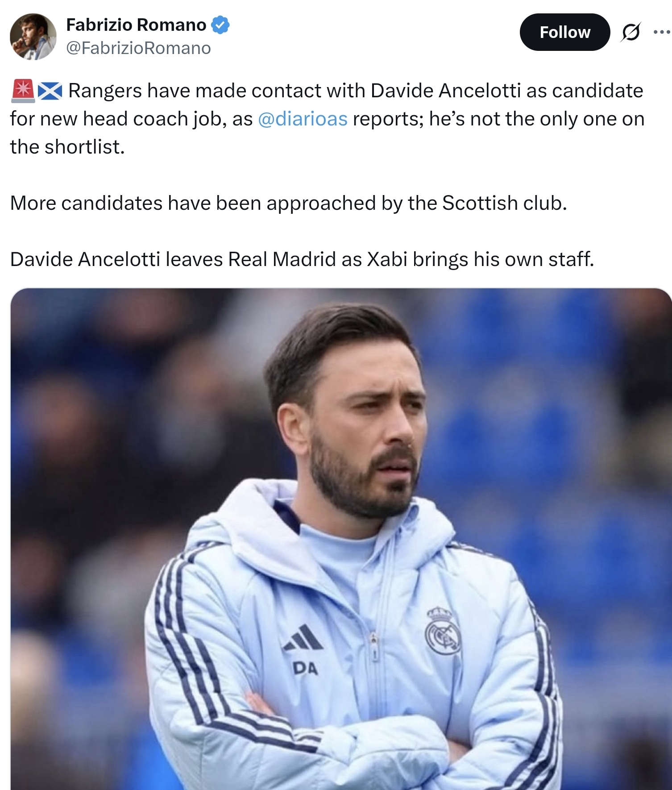Open the Grok explain-post icon
This screenshot has width=672, height=790.
[x=631, y=32]
